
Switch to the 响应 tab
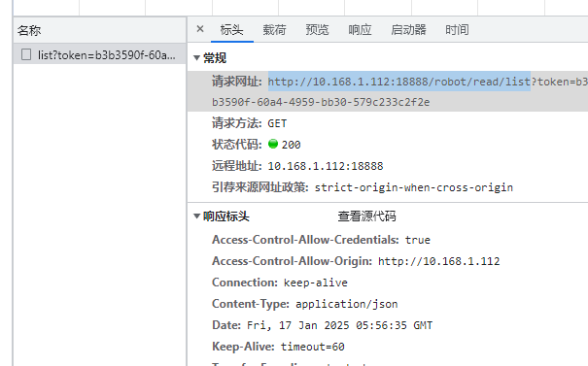coord(360,29)
